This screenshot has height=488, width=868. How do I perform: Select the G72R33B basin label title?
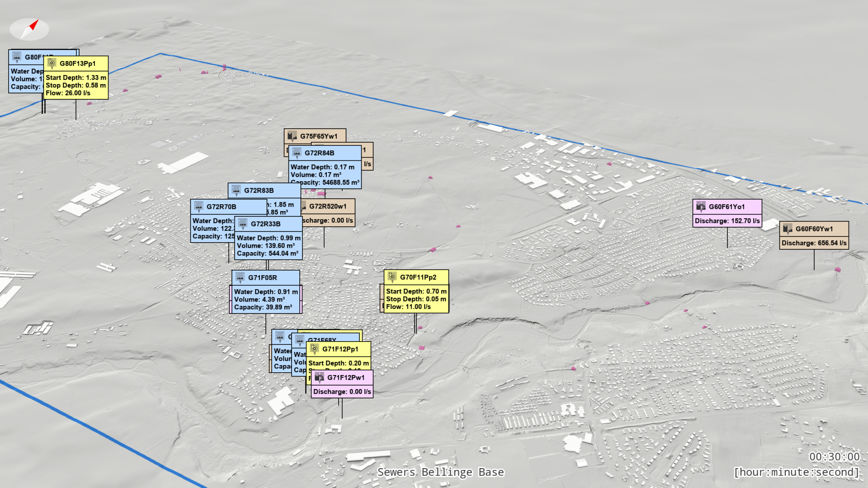[x=265, y=224]
